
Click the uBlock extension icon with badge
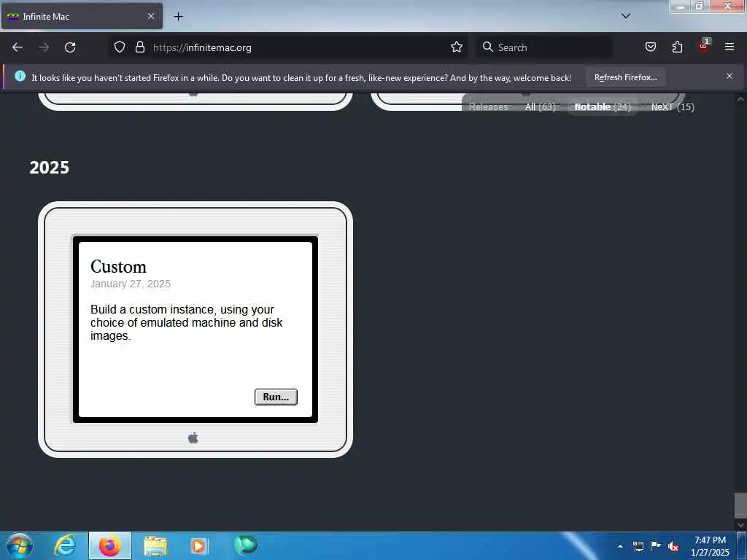tap(704, 46)
